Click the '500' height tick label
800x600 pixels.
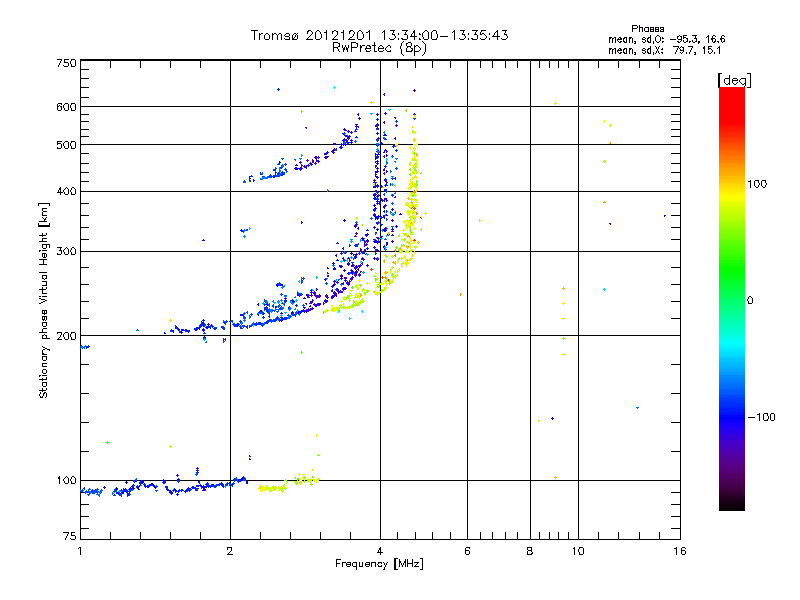click(66, 145)
